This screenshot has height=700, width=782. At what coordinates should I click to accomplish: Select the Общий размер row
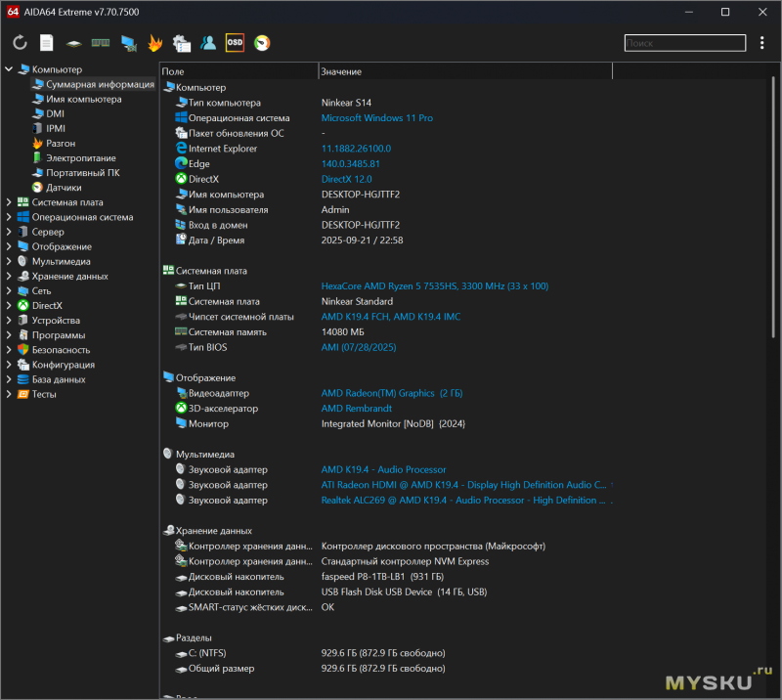pos(309,669)
